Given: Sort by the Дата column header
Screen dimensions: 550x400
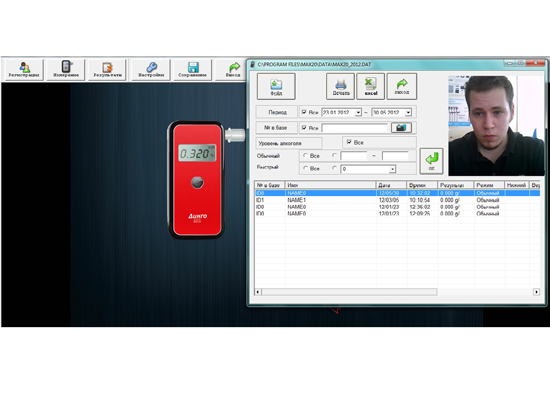Looking at the screenshot, I should point(391,185).
